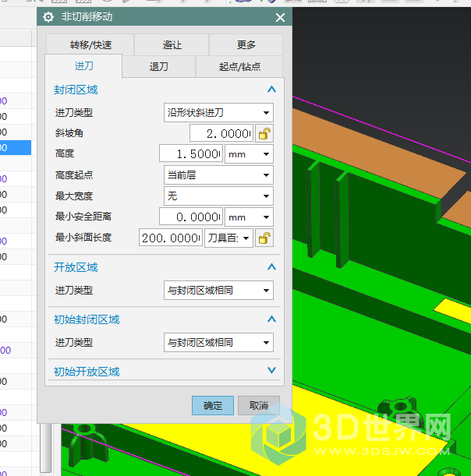
Task: Click the 斜坡角 value input field
Action: (221, 133)
